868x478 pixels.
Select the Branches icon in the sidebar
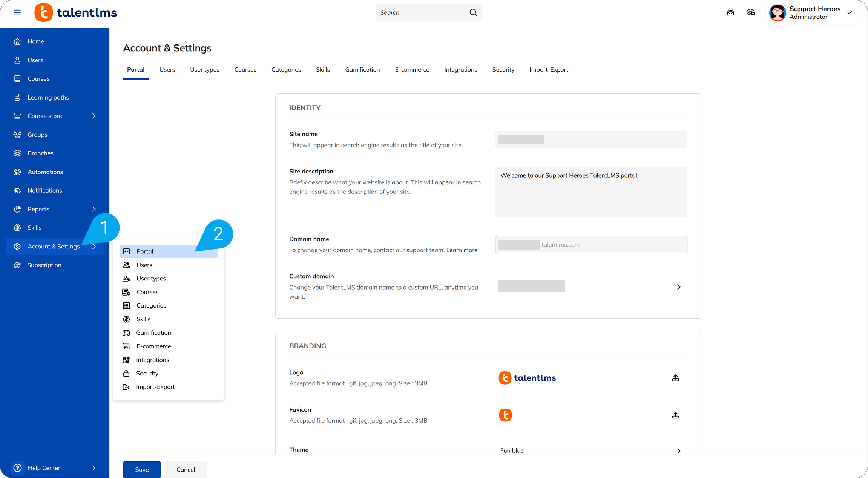click(17, 153)
